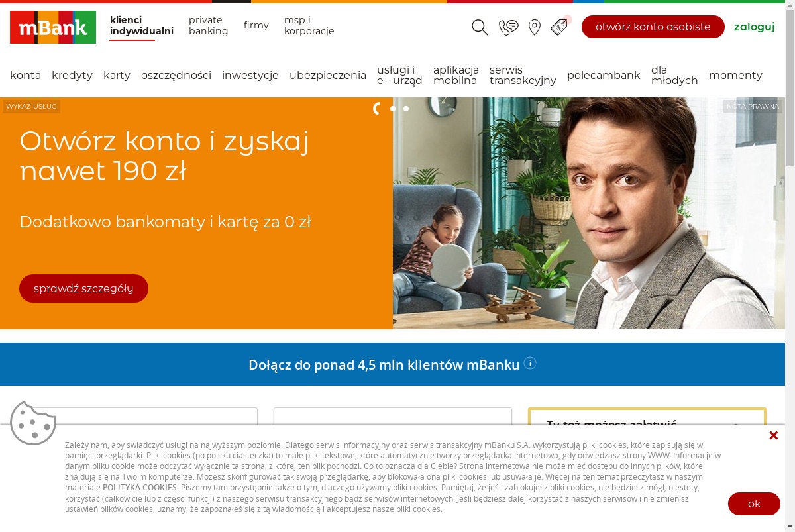Open the promotions price tag icon
795x532 pixels.
click(560, 27)
